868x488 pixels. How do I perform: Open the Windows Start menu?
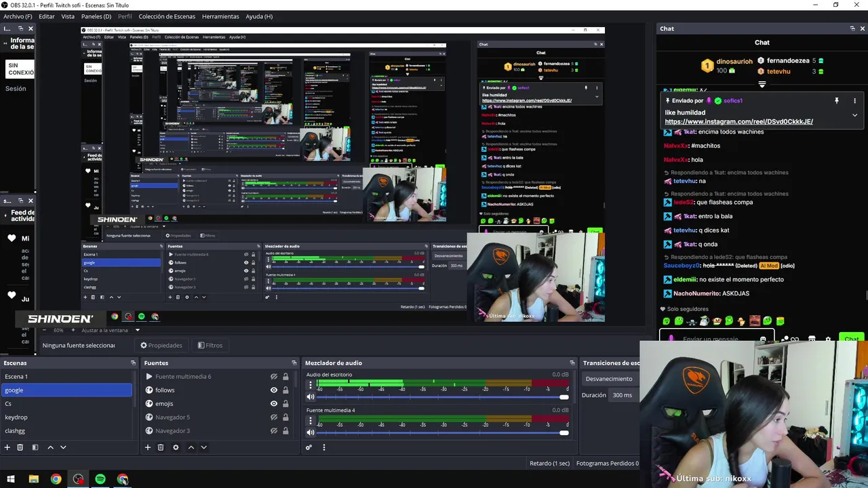[x=11, y=479]
